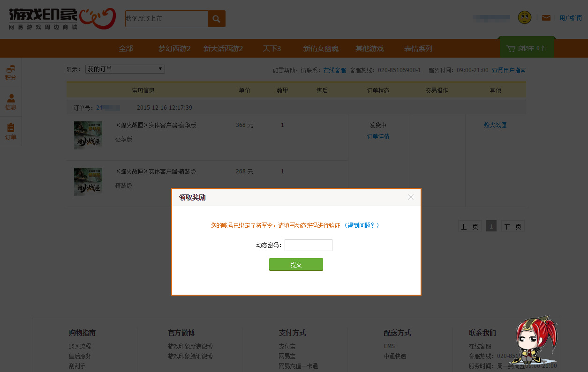Viewport: 588px width, 372px height.
Task: Open the 在线客服 footer link under 联系我们
Action: point(480,346)
